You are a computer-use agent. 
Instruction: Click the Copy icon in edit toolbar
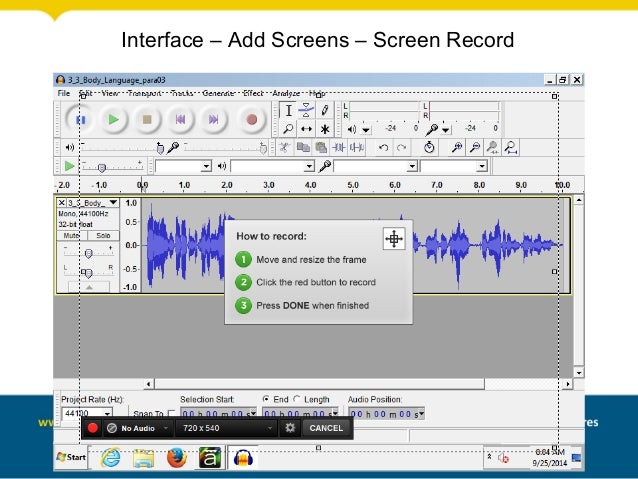coord(303,147)
